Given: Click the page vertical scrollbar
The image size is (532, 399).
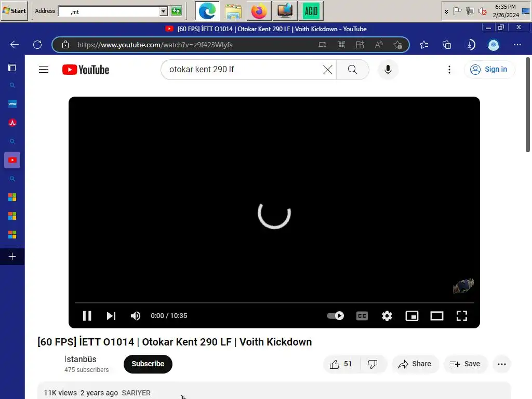Looking at the screenshot, I should coord(528,104).
